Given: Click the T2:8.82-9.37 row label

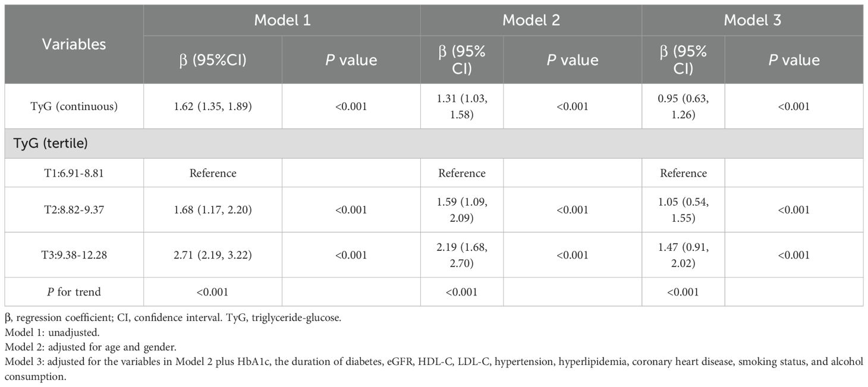Looking at the screenshot, I should click(x=74, y=209).
